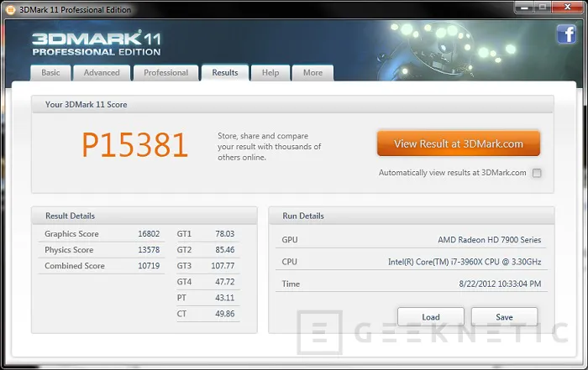
Task: Click the Graphics Score value 16802
Action: pos(149,234)
